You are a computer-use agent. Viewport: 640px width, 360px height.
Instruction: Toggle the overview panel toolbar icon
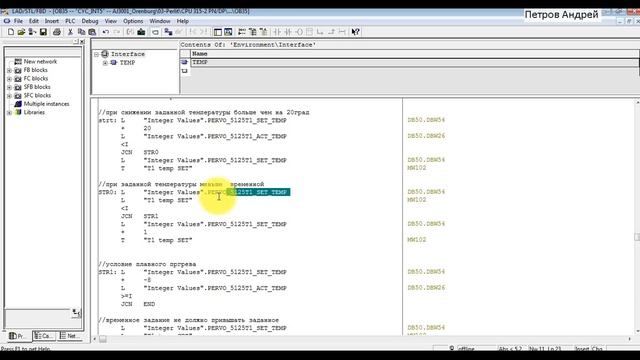pyautogui.click(x=218, y=32)
